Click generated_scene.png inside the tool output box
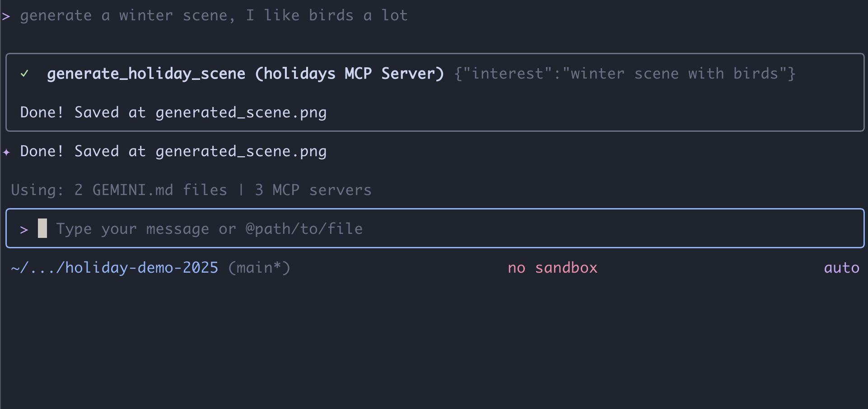Image resolution: width=868 pixels, height=409 pixels. pos(241,112)
